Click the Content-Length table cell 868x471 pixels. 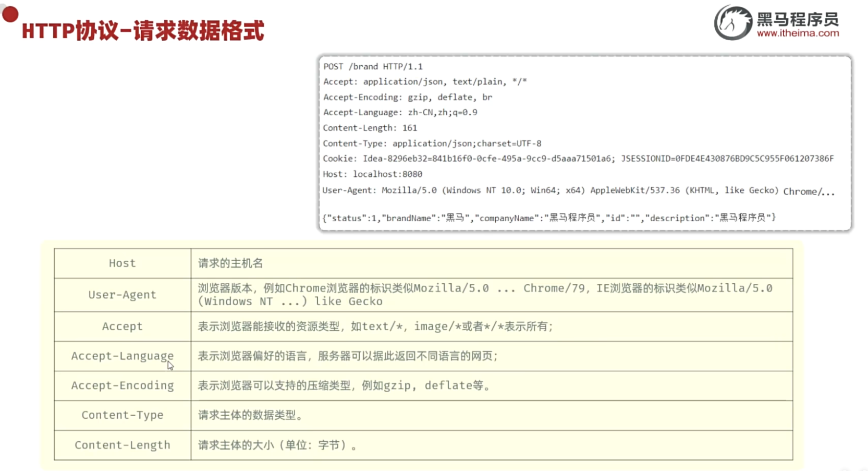[x=123, y=445]
